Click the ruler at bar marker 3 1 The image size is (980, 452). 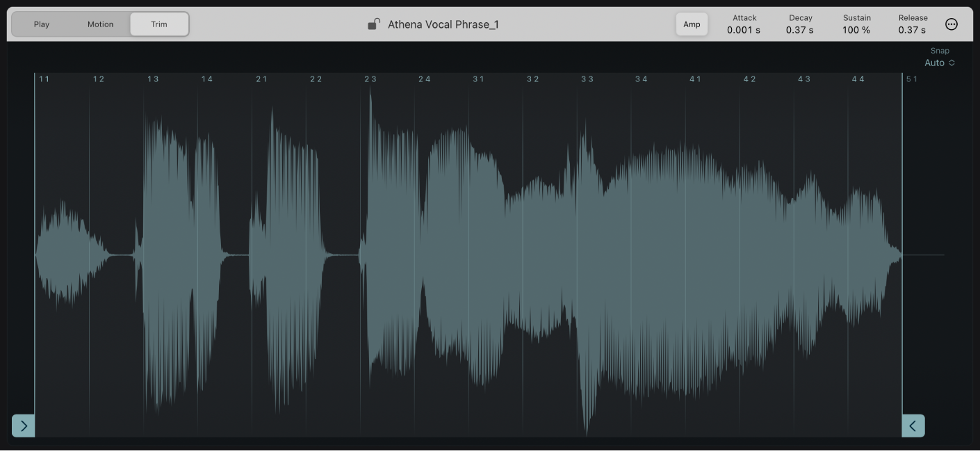click(478, 79)
